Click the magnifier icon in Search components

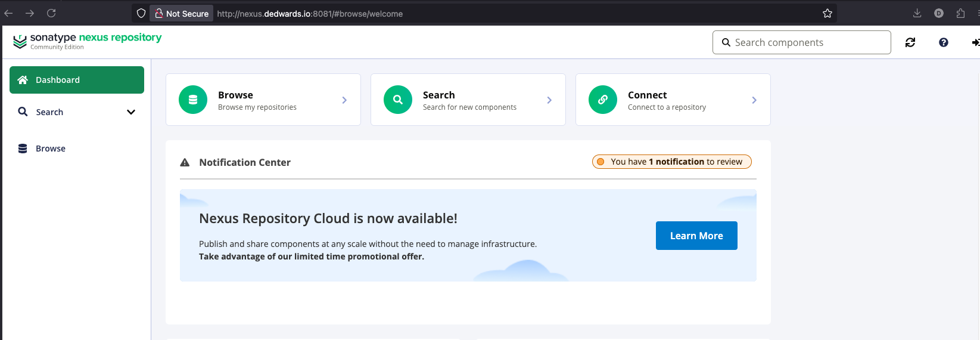[x=726, y=42]
